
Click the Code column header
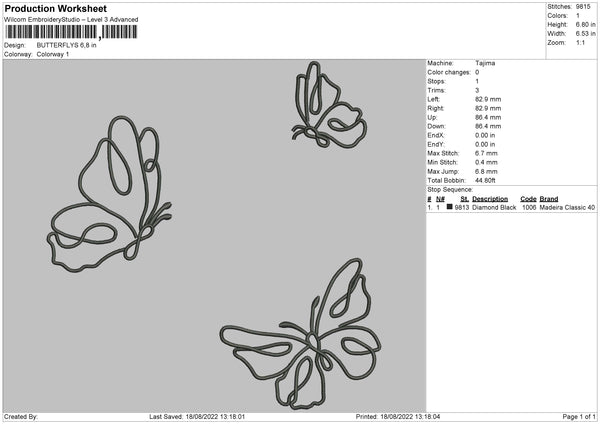coord(528,199)
